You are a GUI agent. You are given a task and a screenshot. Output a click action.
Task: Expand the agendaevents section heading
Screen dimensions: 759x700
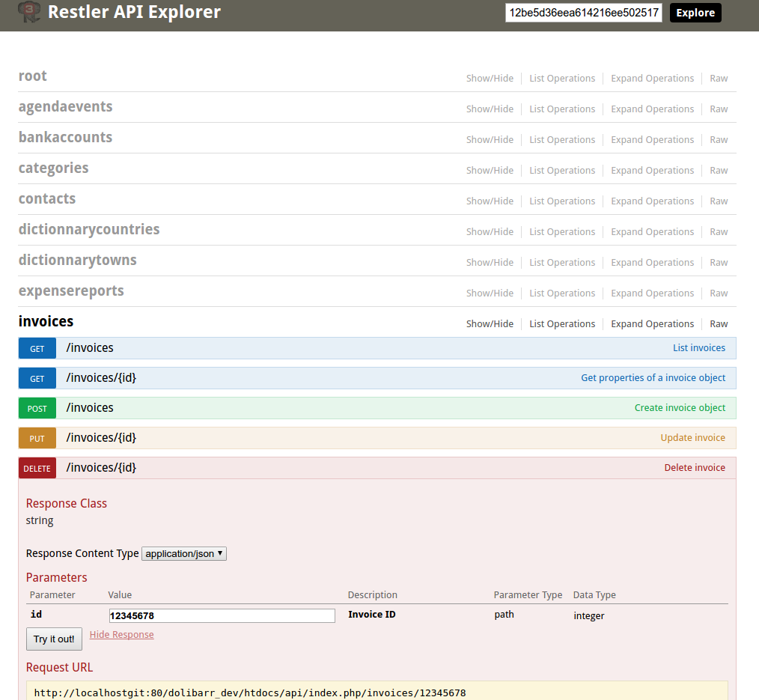point(65,106)
